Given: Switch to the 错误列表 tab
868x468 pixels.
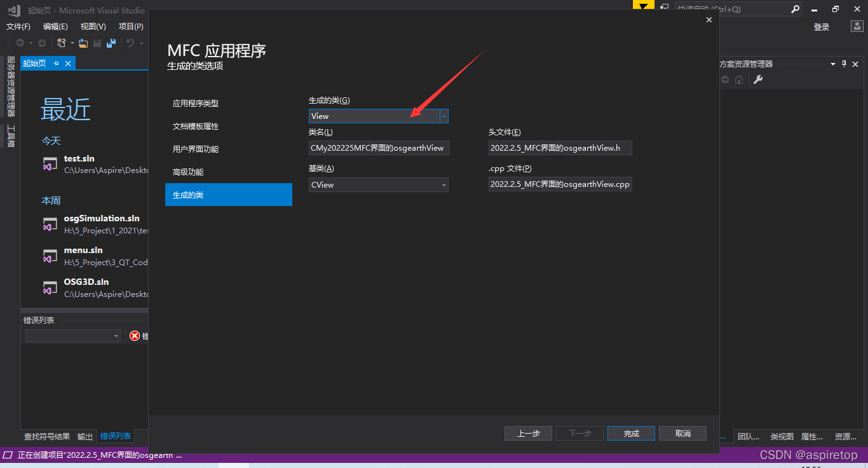Looking at the screenshot, I should [x=116, y=436].
